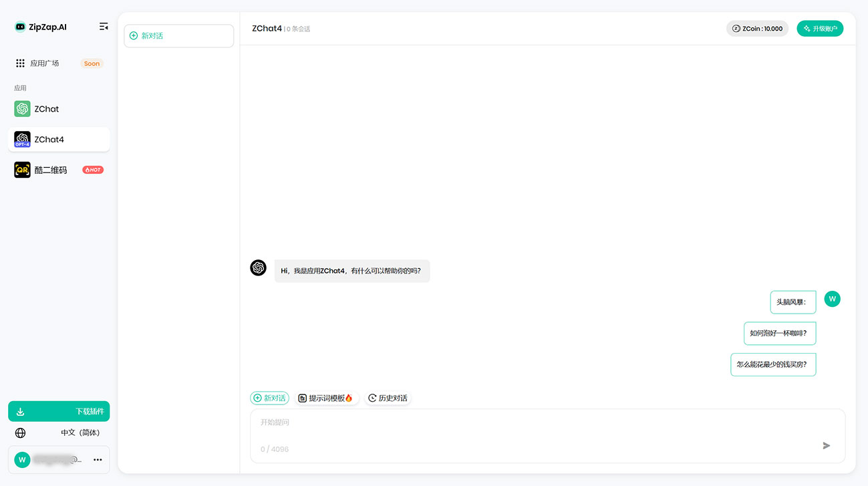Click the 升级账户 upgrade button
Viewport: 868px width, 486px height.
point(820,28)
